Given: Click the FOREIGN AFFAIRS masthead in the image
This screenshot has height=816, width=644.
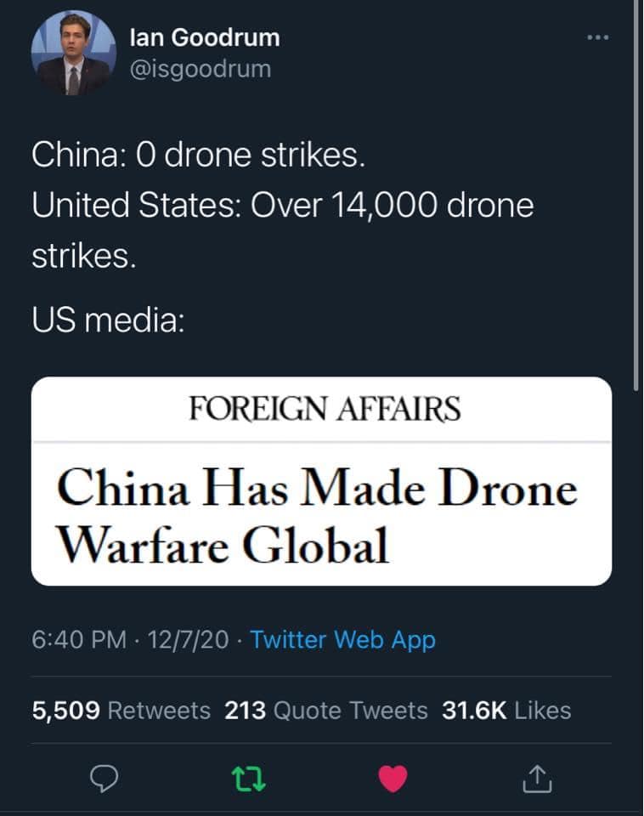Looking at the screenshot, I should [x=324, y=410].
